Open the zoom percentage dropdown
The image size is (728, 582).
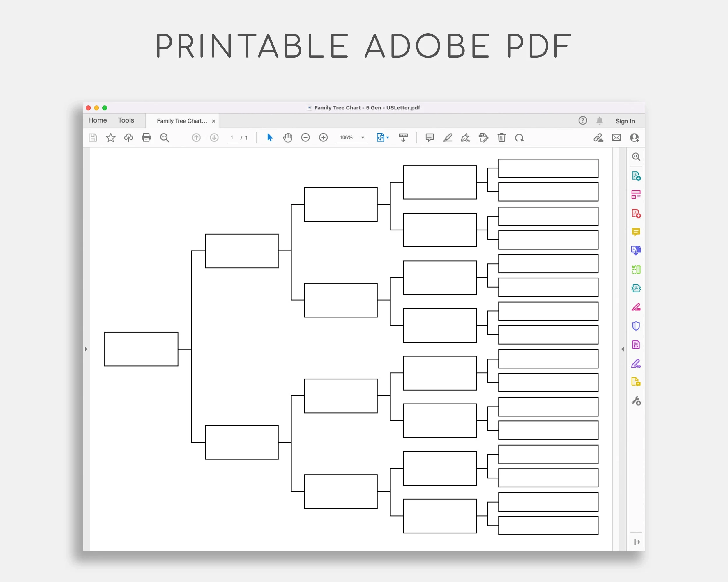pyautogui.click(x=363, y=138)
